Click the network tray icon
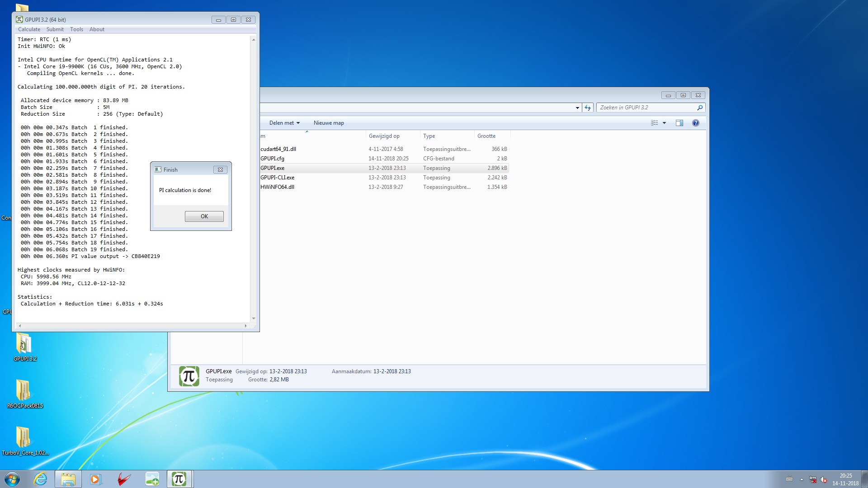868x488 pixels. click(x=813, y=479)
